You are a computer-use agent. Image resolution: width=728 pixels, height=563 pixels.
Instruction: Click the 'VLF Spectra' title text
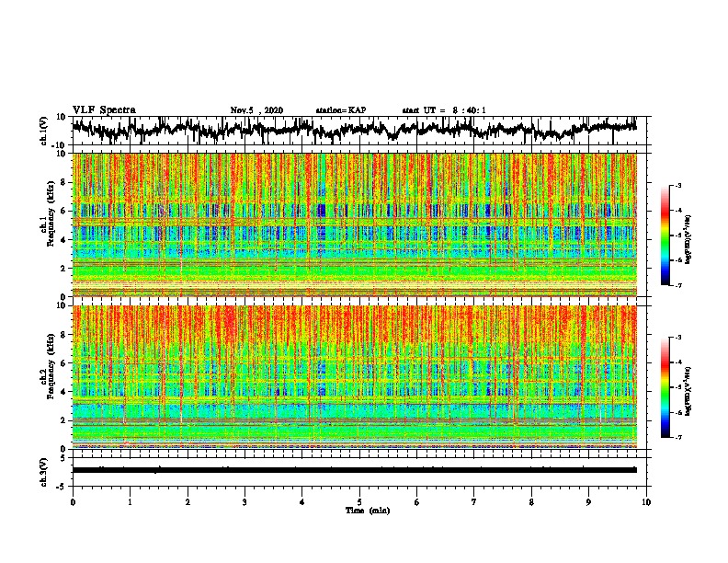pyautogui.click(x=104, y=110)
